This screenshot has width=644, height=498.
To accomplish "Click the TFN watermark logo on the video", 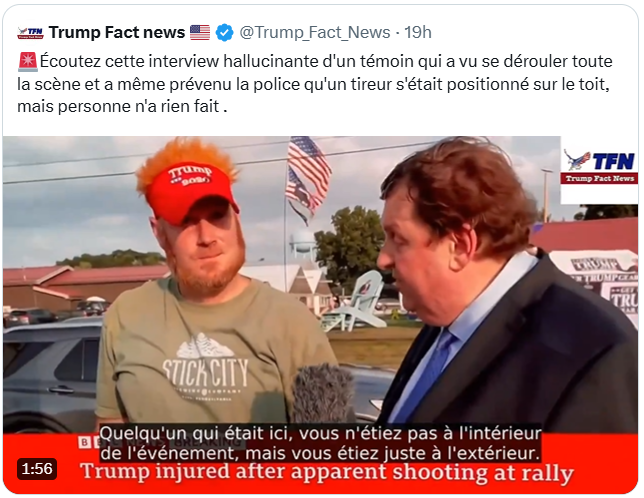I will tap(599, 167).
